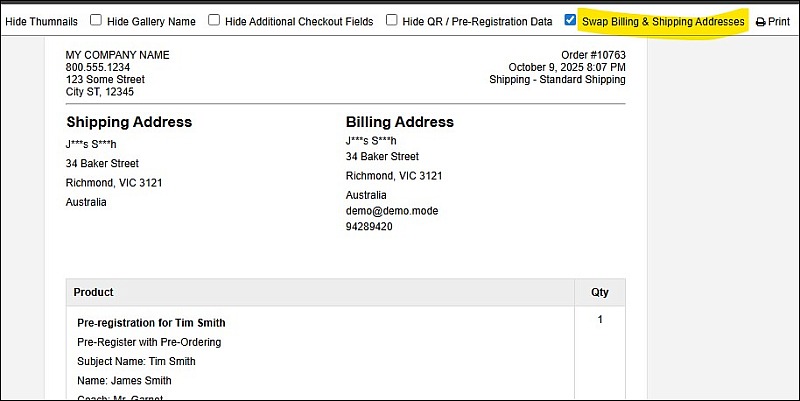
Task: Click the Qty column header
Action: (x=600, y=293)
